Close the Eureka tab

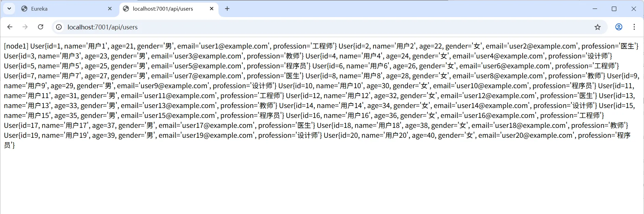tap(110, 9)
